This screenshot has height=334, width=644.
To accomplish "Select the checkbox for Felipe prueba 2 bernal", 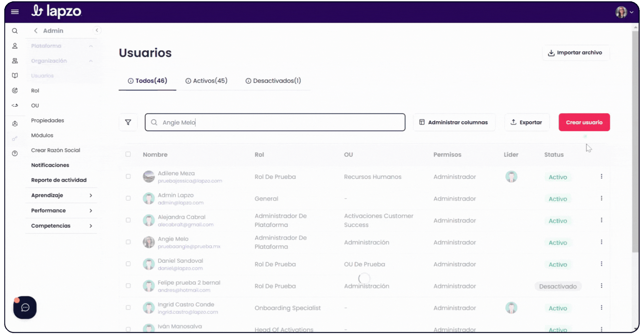I will pos(128,286).
